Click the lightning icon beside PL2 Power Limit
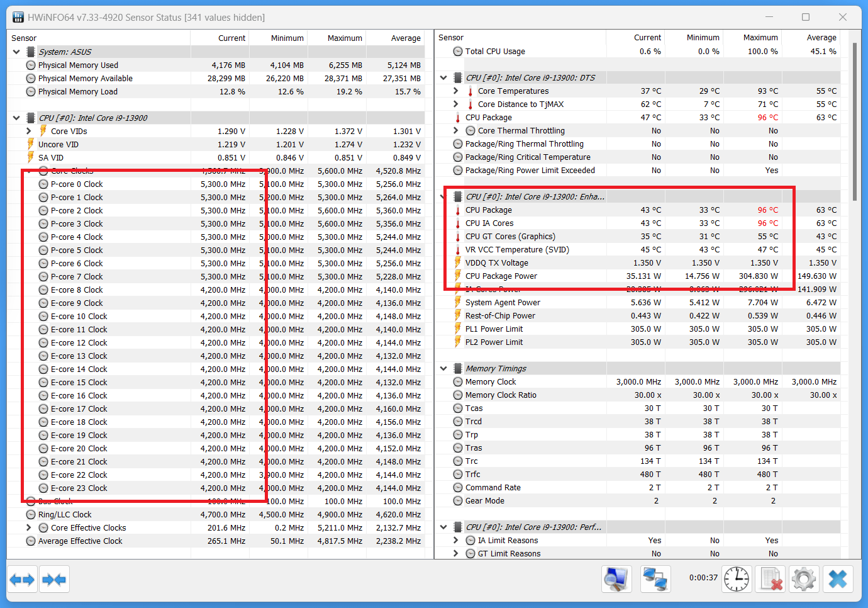The image size is (868, 608). tap(458, 342)
